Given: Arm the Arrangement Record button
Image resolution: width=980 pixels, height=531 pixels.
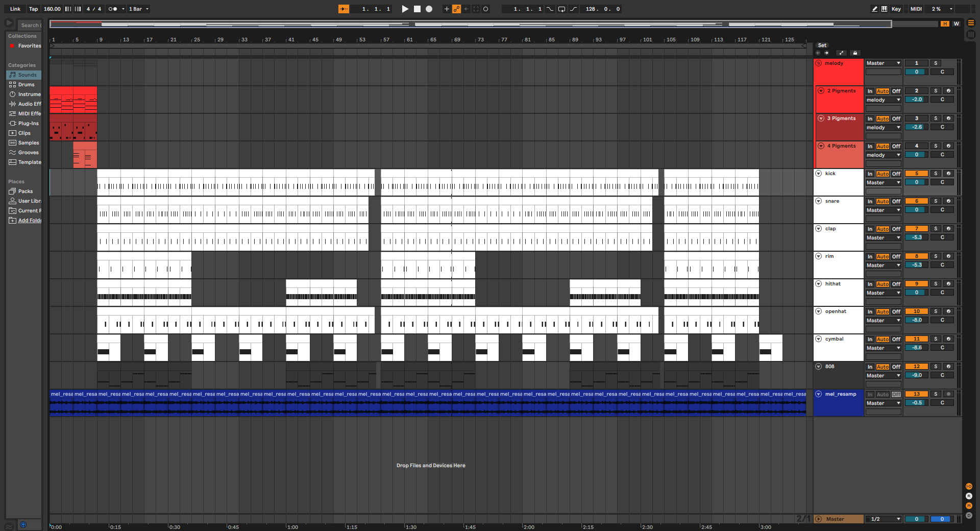Looking at the screenshot, I should pyautogui.click(x=429, y=9).
